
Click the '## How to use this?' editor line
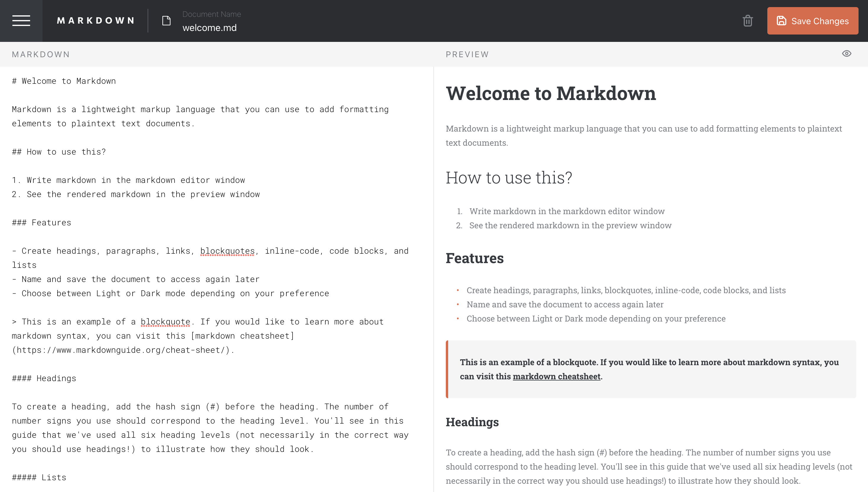(59, 152)
